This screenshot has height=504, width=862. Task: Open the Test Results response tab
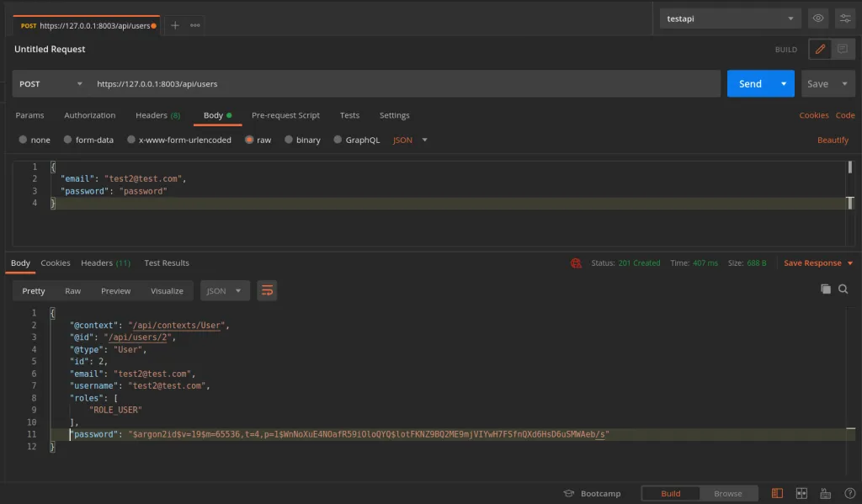[167, 263]
